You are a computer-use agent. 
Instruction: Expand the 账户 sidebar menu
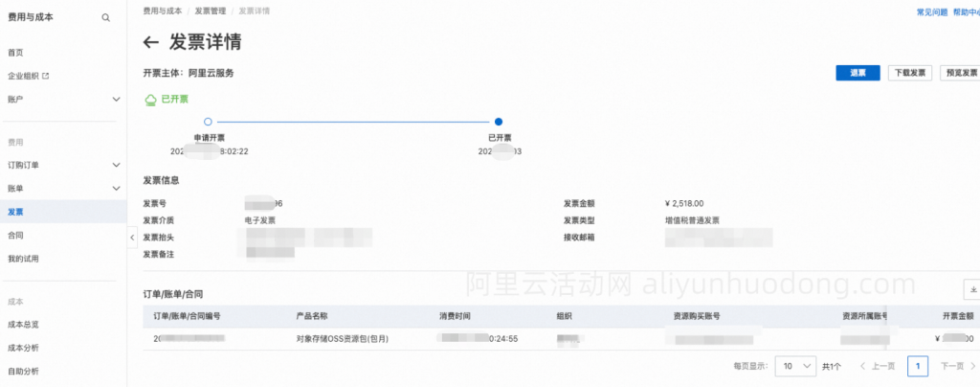116,99
